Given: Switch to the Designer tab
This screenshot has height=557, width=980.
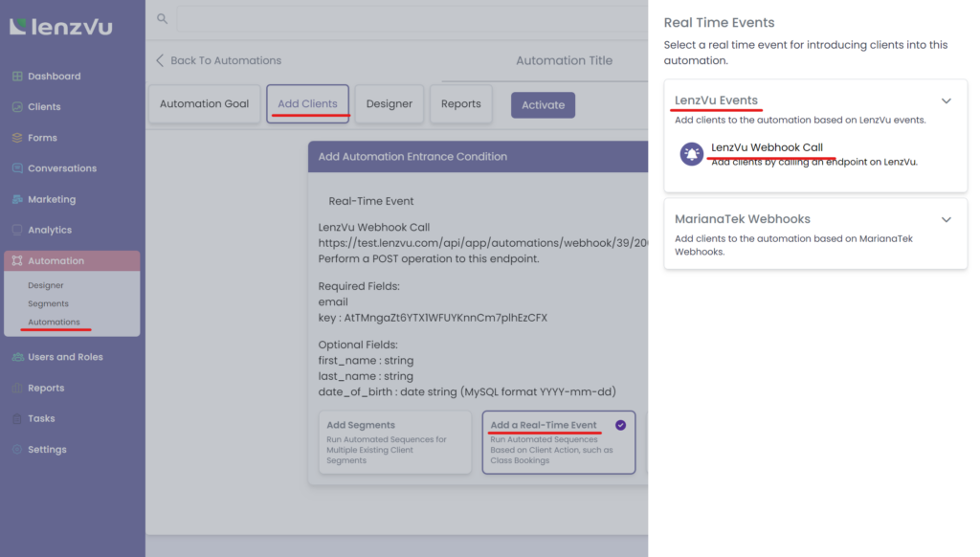Looking at the screenshot, I should click(389, 103).
